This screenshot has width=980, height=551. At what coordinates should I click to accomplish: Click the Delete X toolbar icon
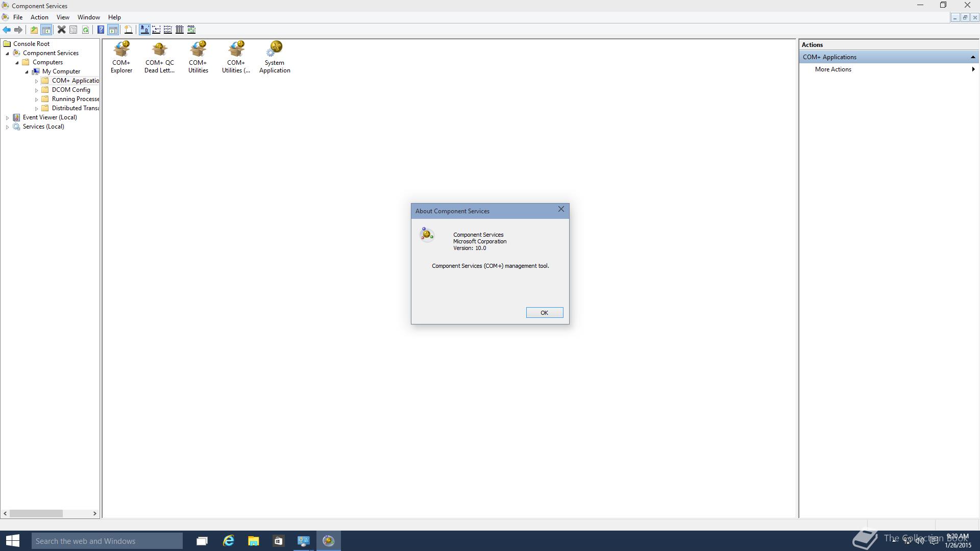click(61, 30)
